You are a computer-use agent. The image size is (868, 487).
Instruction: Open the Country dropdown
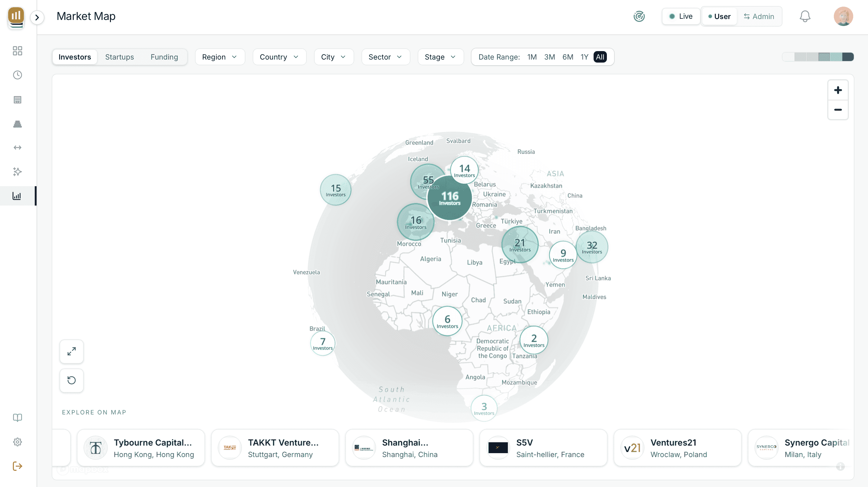(279, 57)
